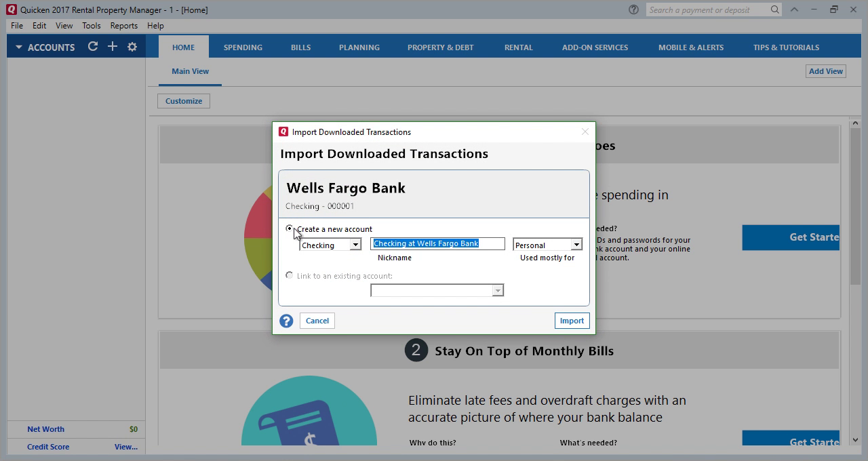Click the Stay On Top of Monthly Bills heading
The image size is (868, 461).
click(524, 351)
